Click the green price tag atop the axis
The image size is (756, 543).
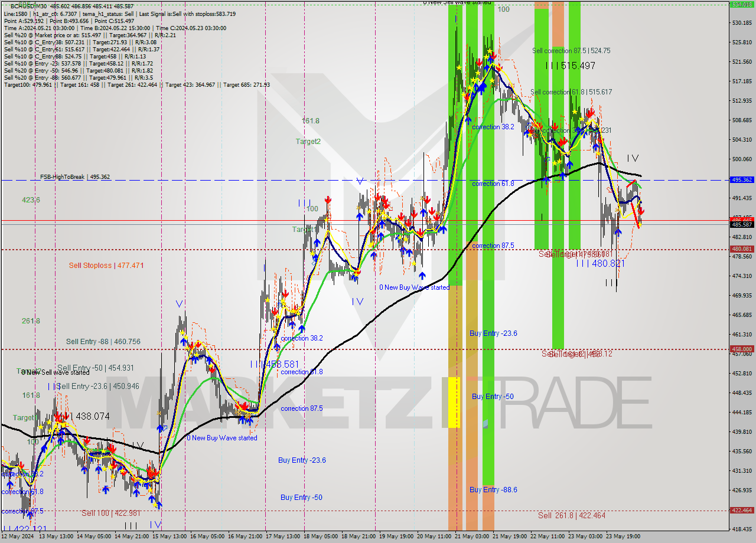[742, 4]
